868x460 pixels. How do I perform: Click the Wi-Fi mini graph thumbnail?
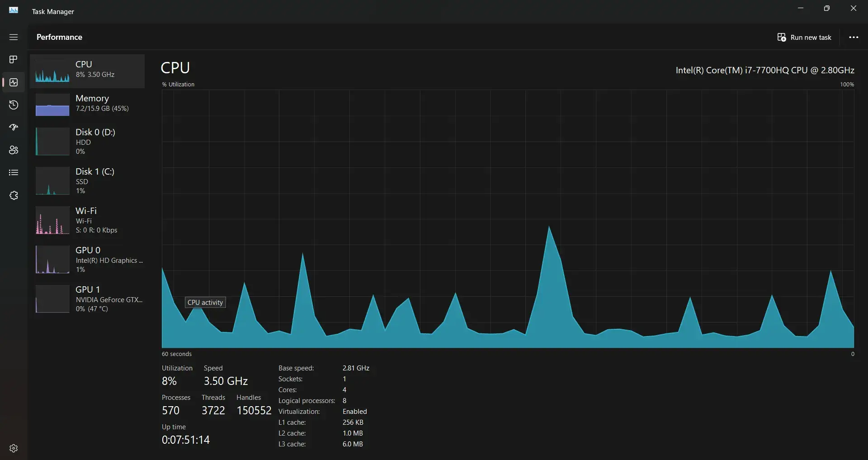pos(52,220)
